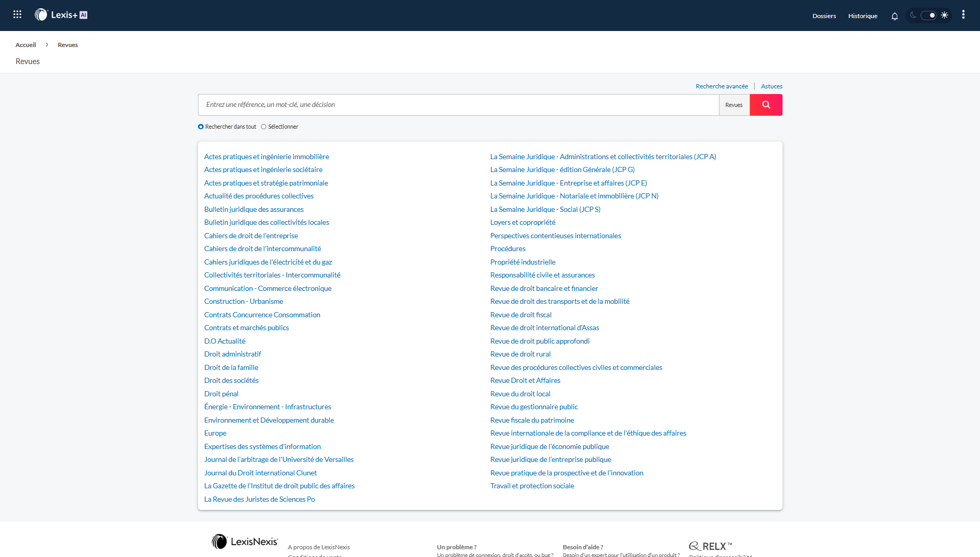Open the Europe review

215,433
